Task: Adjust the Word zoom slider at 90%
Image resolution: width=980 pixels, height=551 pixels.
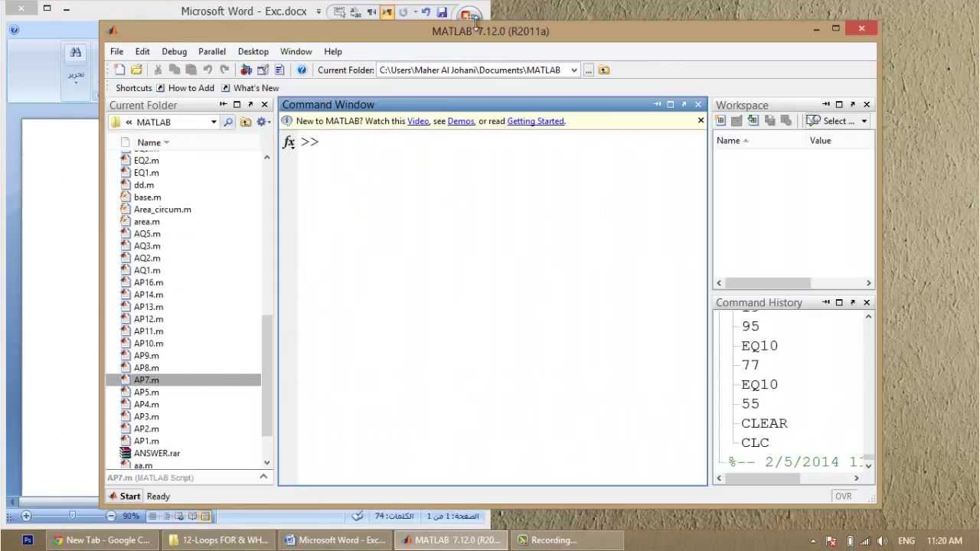Action: pos(72,516)
